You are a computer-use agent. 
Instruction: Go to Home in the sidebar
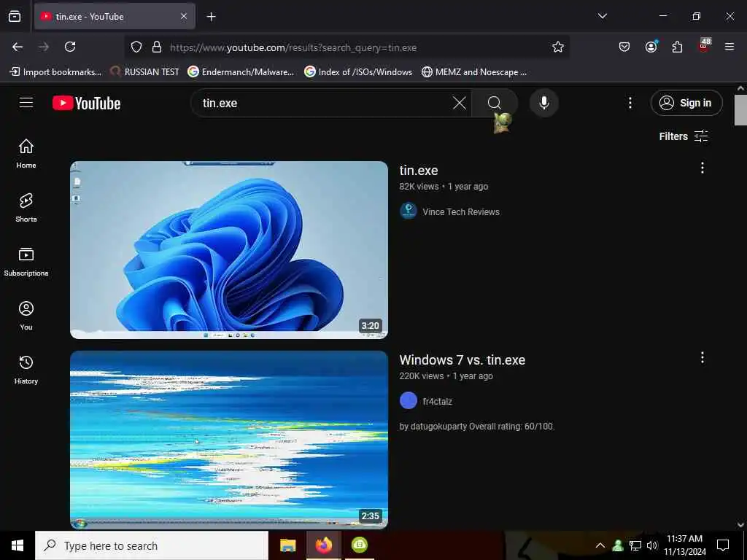26,153
